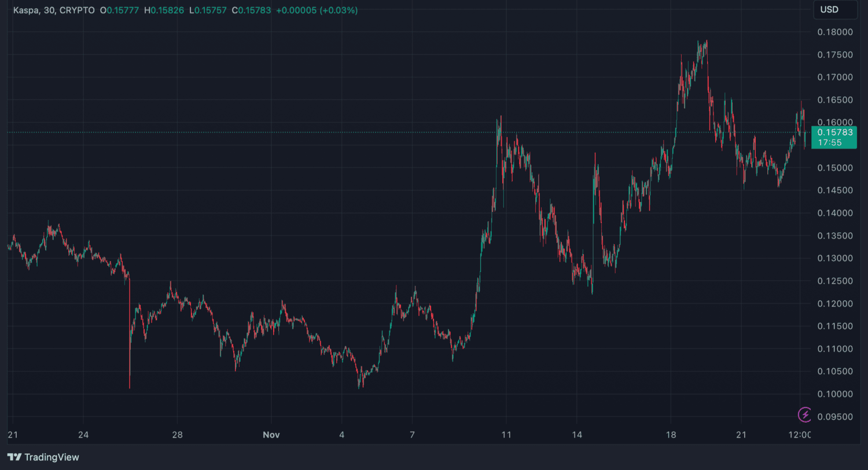Click the TradingView logo icon

pos(14,457)
